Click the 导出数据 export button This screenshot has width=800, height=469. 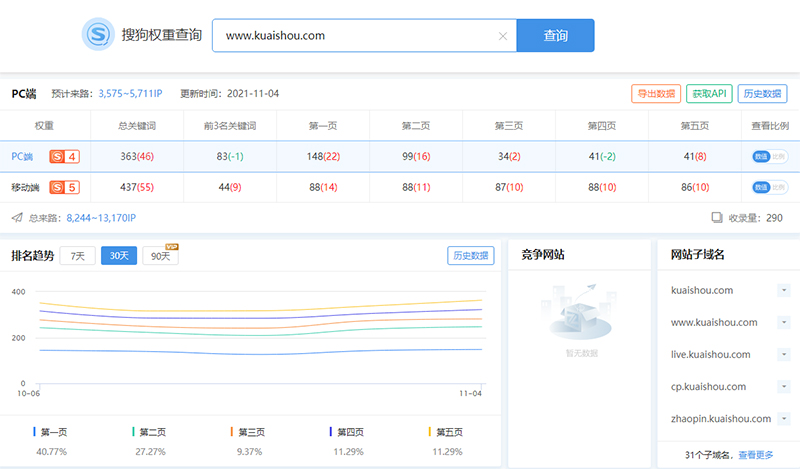[x=656, y=93]
